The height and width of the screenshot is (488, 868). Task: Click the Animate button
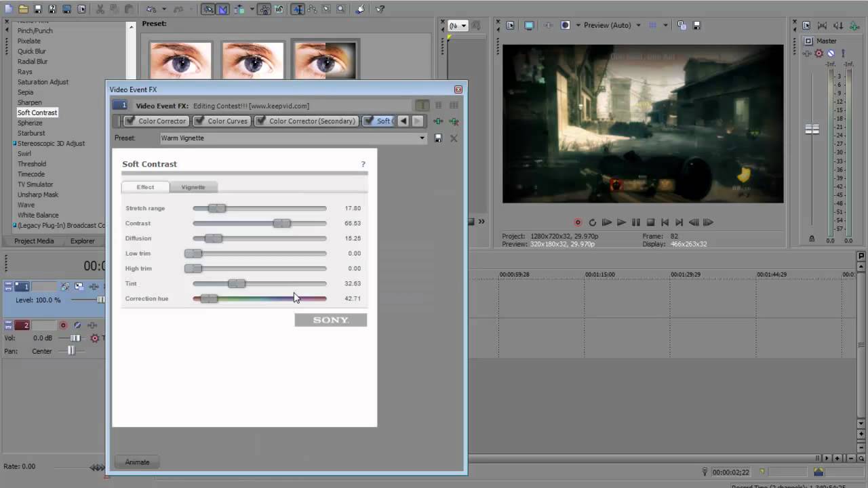click(x=137, y=462)
